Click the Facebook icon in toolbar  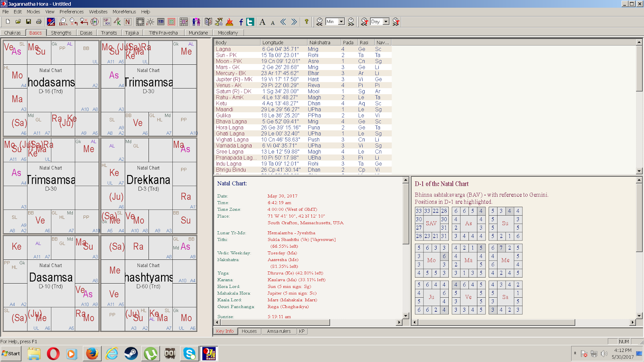241,22
